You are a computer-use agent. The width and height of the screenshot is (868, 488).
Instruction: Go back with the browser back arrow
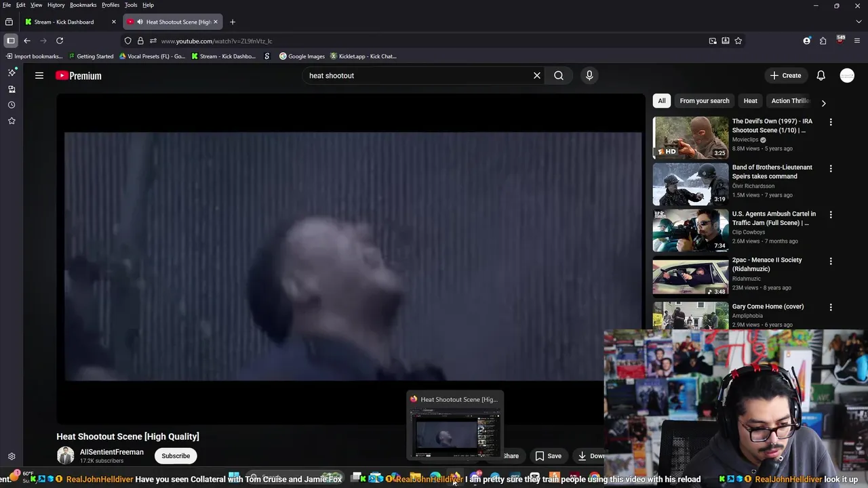click(27, 41)
